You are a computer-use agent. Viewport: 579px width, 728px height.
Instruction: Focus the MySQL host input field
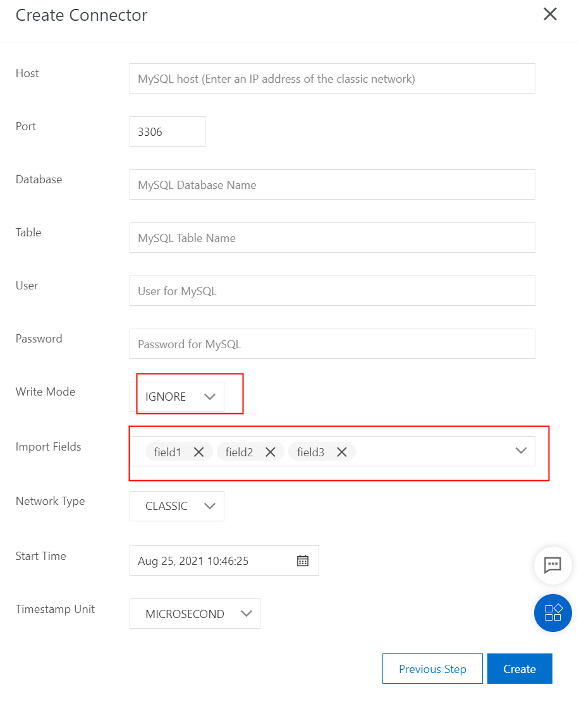point(332,79)
